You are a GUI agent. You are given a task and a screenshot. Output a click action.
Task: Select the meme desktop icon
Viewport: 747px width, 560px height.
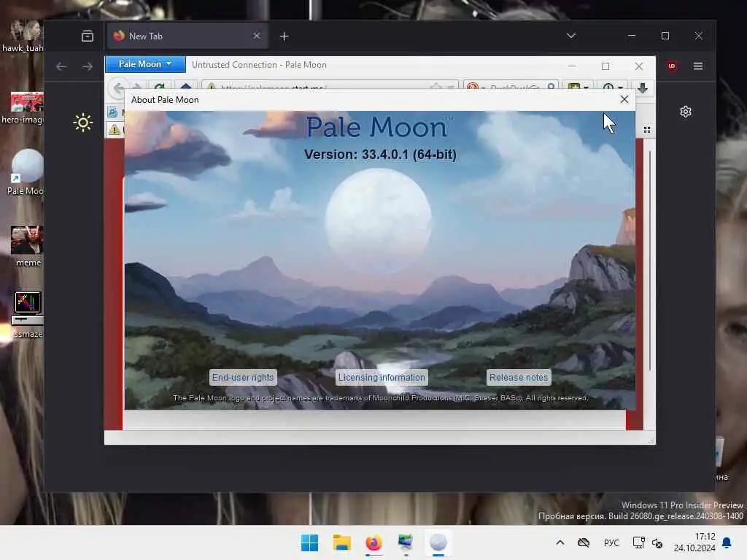coord(27,246)
